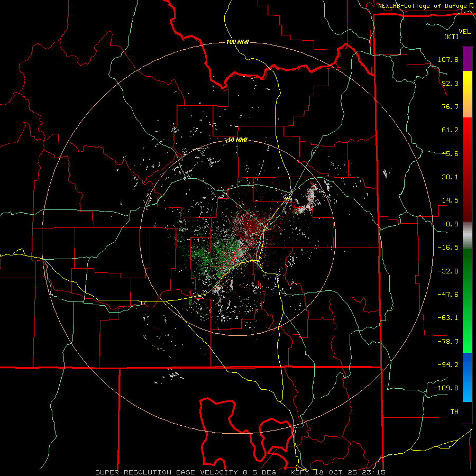The height and width of the screenshot is (476, 476).
Task: Pick the yellow-orange segment of the color bar
Action: coord(467,95)
